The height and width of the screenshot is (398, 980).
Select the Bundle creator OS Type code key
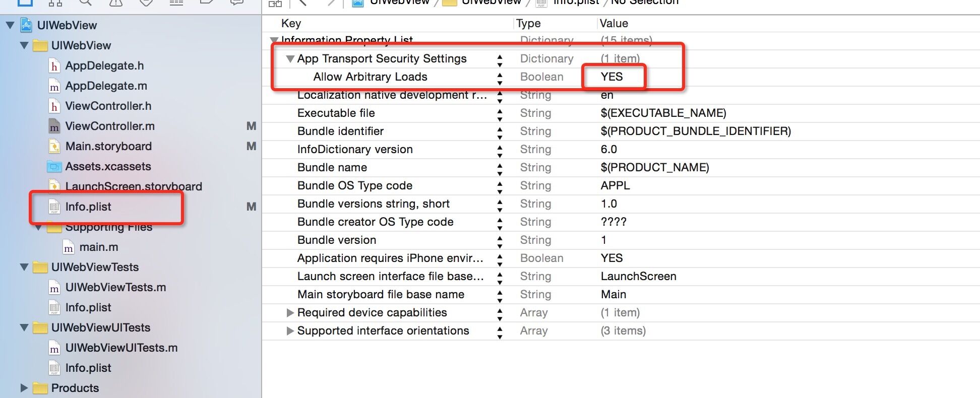(375, 222)
